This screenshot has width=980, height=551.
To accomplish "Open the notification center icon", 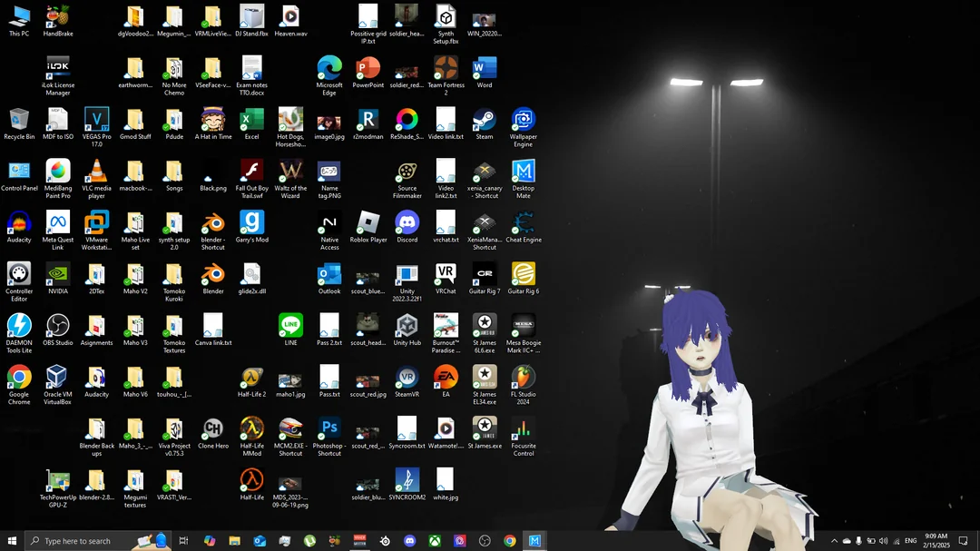I will (963, 541).
